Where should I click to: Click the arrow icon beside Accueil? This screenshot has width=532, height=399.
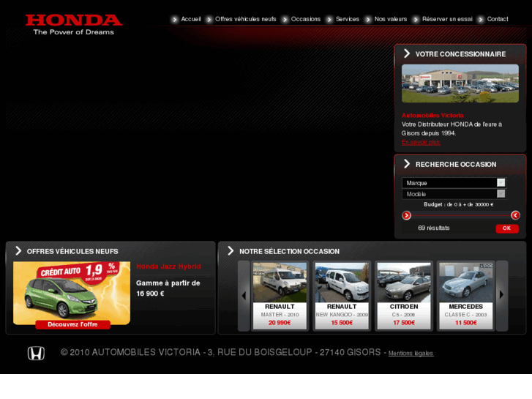tap(174, 19)
